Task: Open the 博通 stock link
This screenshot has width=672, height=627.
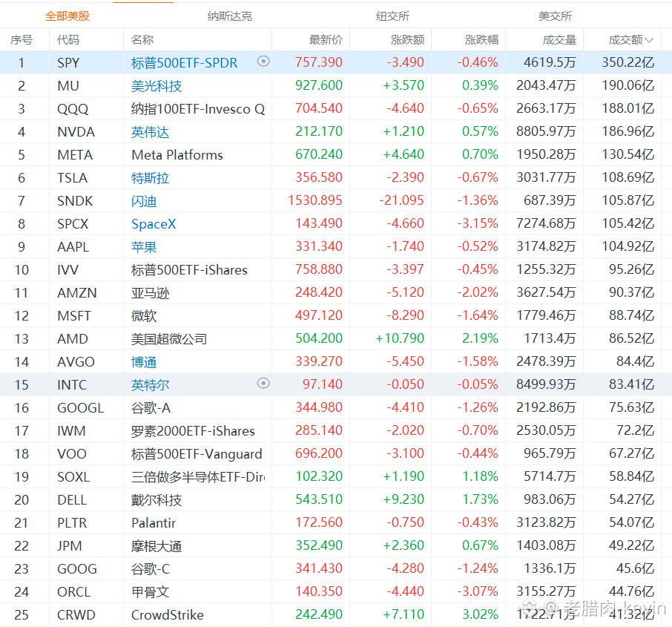Action: point(144,361)
